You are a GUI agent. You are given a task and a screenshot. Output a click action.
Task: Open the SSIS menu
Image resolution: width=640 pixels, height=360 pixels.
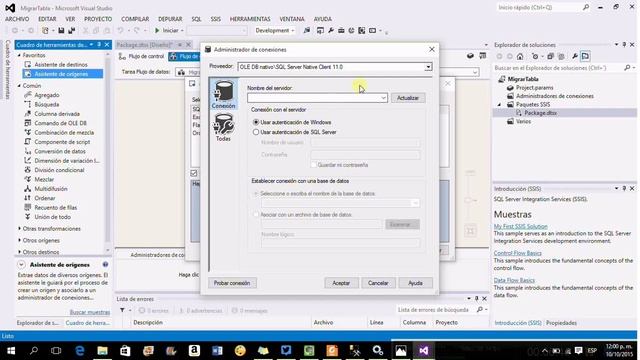(x=216, y=19)
